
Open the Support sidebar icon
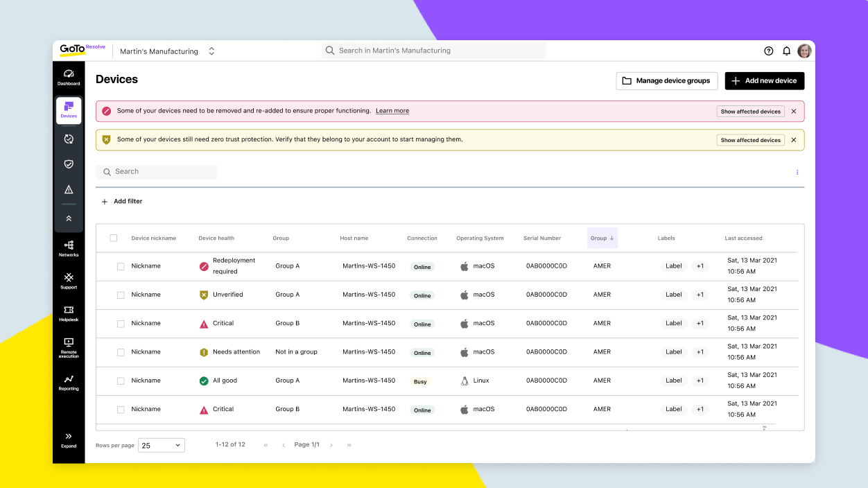tap(69, 281)
